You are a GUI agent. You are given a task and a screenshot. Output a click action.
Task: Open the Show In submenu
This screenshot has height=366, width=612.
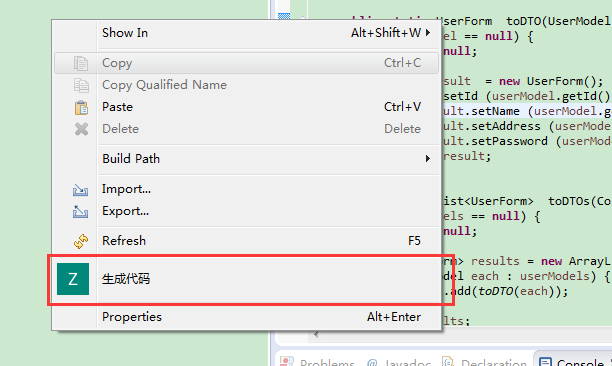click(246, 33)
